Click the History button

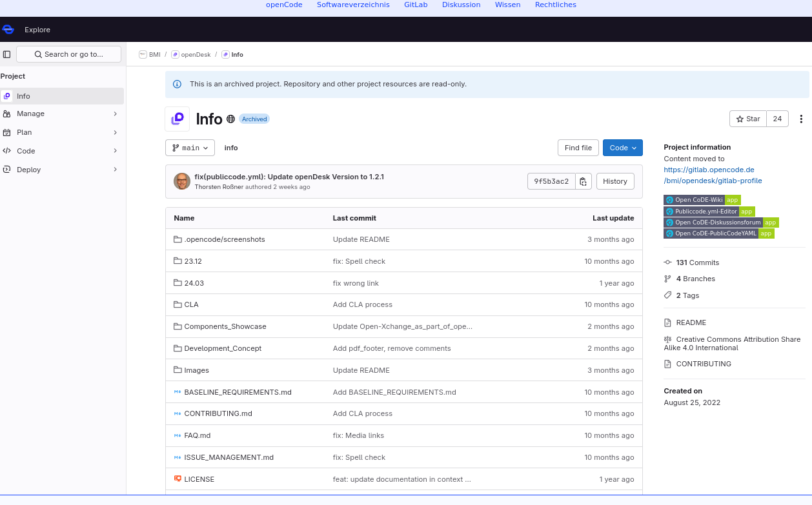tap(615, 181)
